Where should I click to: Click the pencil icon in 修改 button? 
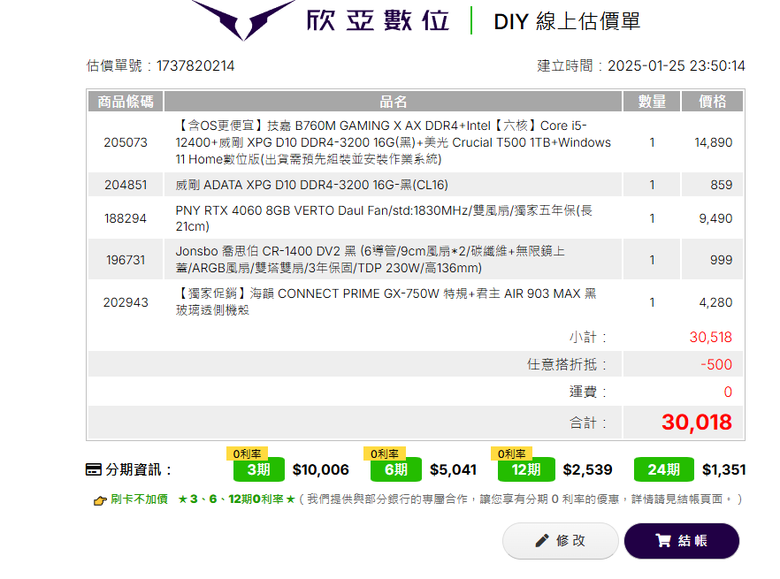542,541
